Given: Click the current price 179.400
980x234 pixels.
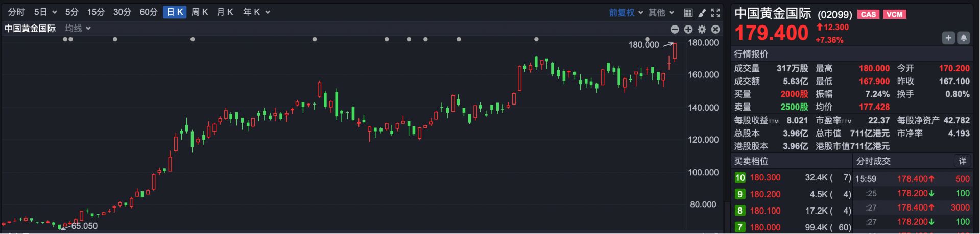Looking at the screenshot, I should coord(771,33).
